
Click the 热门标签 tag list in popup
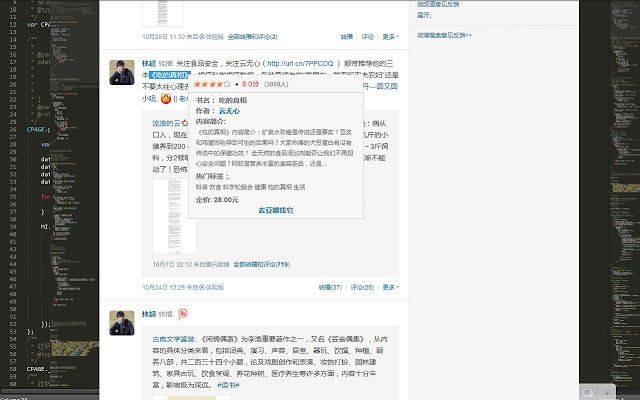coord(250,187)
